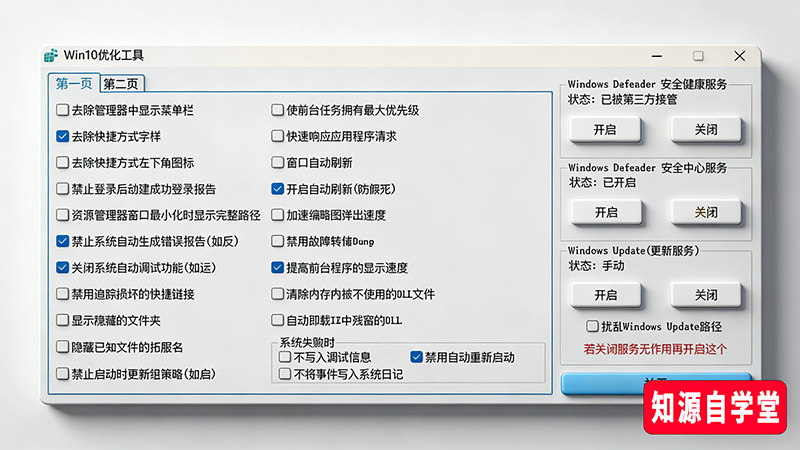Tick 去除快捷方式左下角图标 checkbox

pos(63,162)
